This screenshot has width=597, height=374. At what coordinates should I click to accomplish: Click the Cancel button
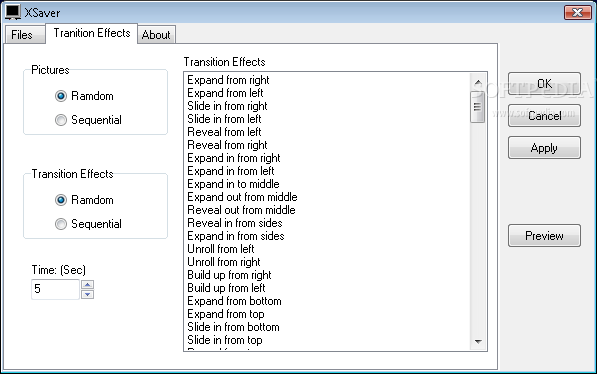coord(544,116)
